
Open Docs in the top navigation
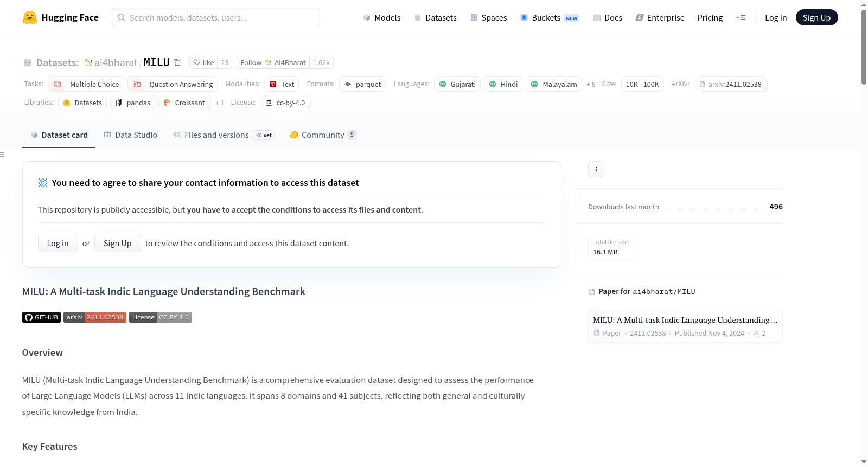(608, 17)
